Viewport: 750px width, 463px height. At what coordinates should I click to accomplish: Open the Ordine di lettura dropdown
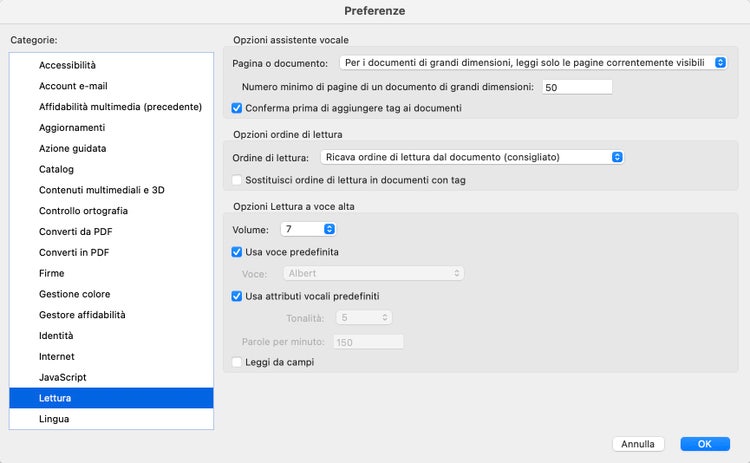click(x=472, y=157)
